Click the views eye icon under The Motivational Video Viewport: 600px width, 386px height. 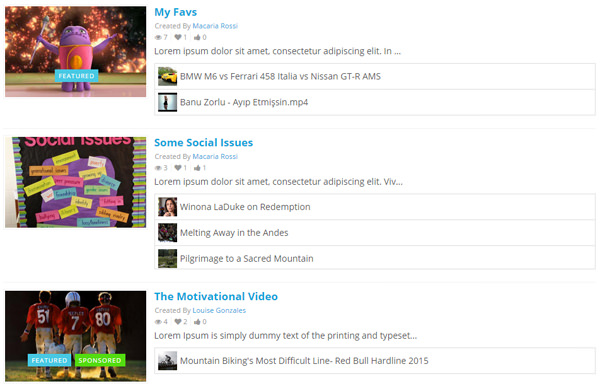[158, 322]
